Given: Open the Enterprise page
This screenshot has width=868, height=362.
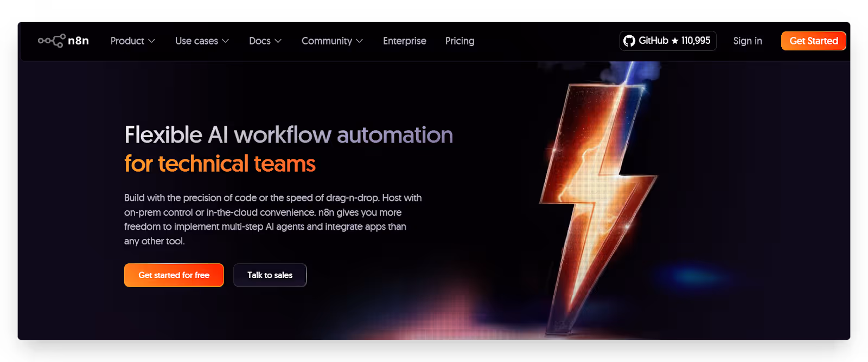Looking at the screenshot, I should click(x=405, y=41).
